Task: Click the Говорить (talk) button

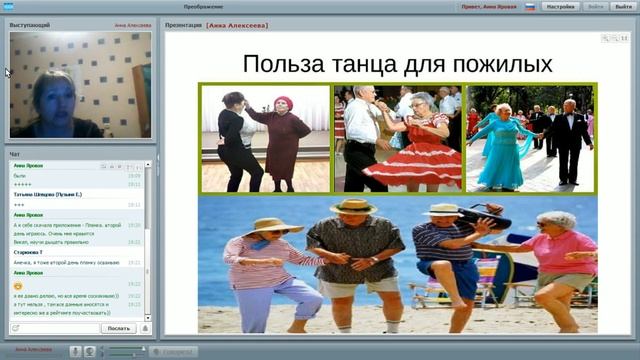Action: [174, 351]
